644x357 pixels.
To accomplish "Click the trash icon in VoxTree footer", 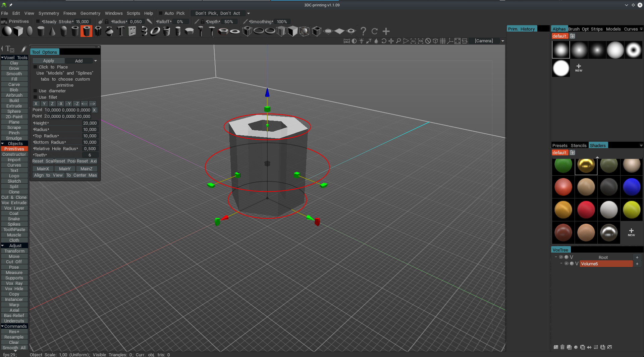I will point(562,347).
